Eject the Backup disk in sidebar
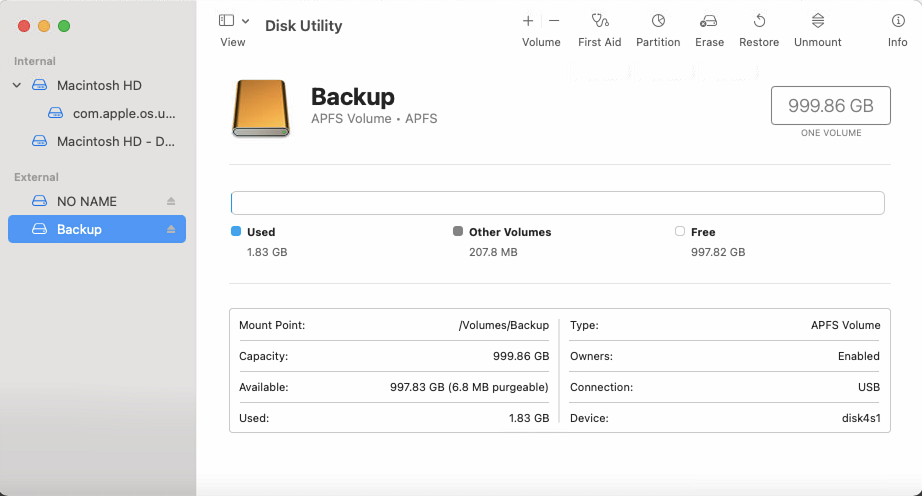Image resolution: width=922 pixels, height=496 pixels. [x=171, y=229]
